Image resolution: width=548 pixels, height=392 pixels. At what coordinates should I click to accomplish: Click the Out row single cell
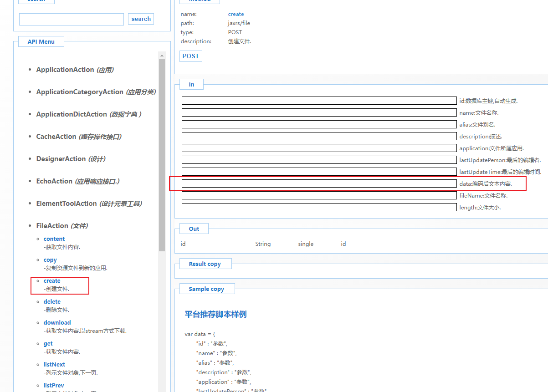click(306, 244)
